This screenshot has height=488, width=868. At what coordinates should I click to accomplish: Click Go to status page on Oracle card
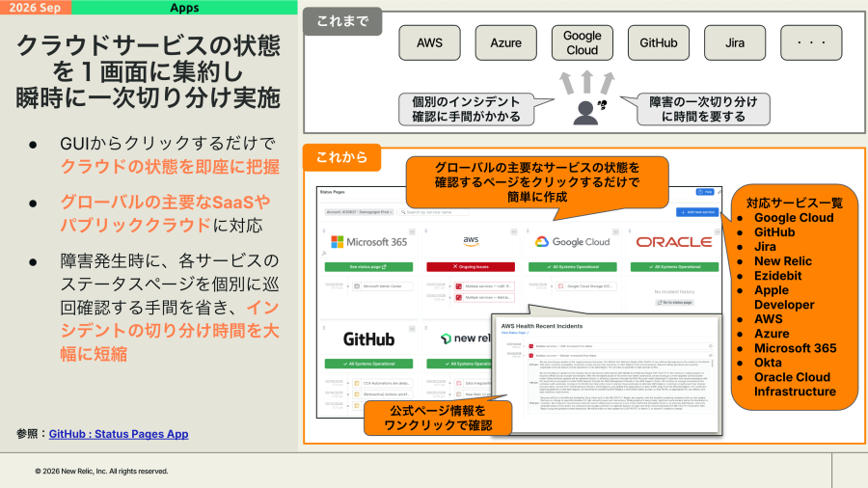pyautogui.click(x=674, y=303)
